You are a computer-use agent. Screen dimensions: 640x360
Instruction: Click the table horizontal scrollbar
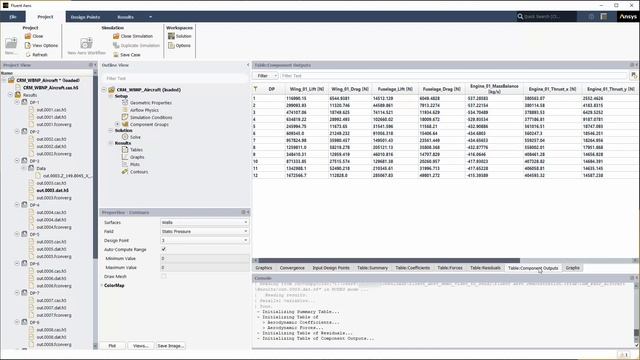(x=389, y=260)
